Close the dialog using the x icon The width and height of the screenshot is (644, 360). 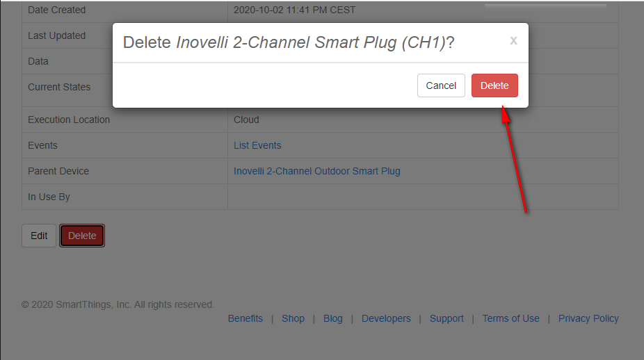click(513, 40)
